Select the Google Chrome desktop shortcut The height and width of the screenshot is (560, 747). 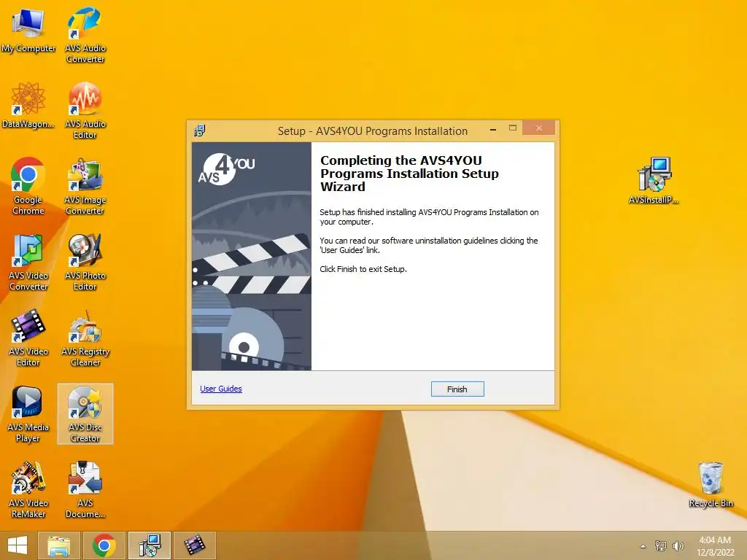pyautogui.click(x=28, y=186)
